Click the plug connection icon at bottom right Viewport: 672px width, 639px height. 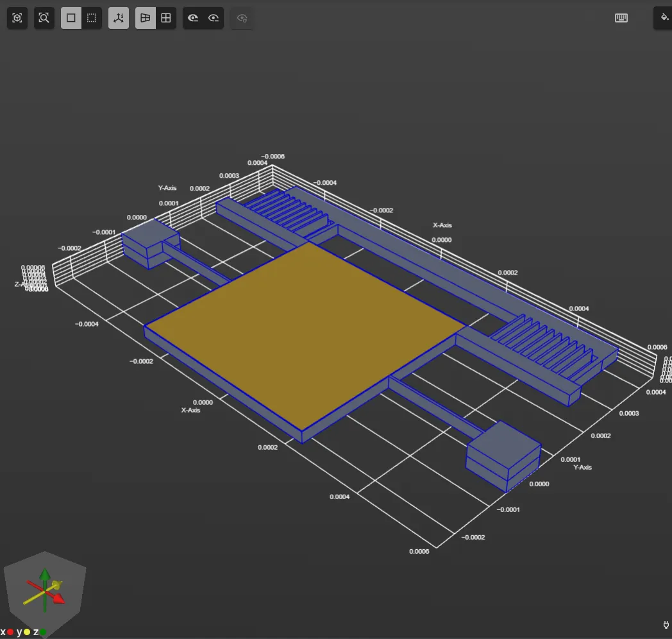point(666,625)
